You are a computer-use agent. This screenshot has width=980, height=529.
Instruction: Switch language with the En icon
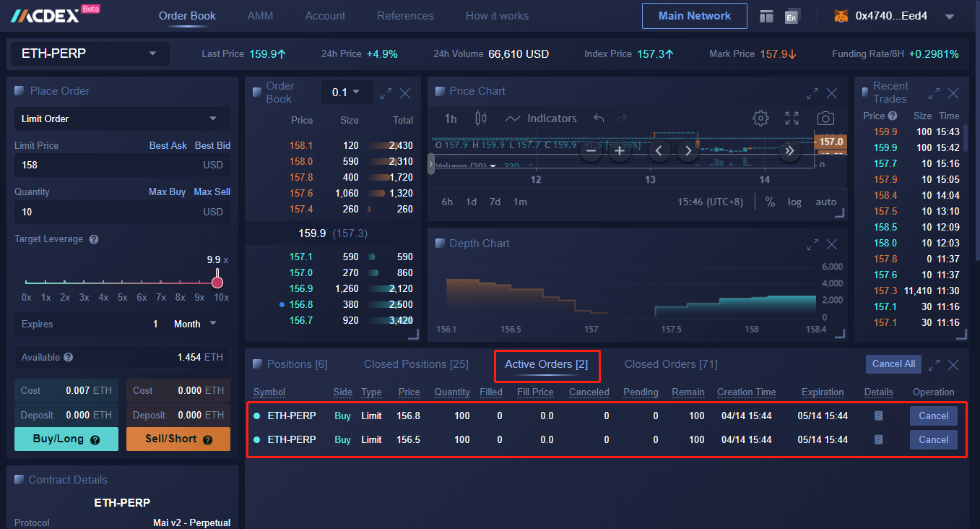point(792,16)
